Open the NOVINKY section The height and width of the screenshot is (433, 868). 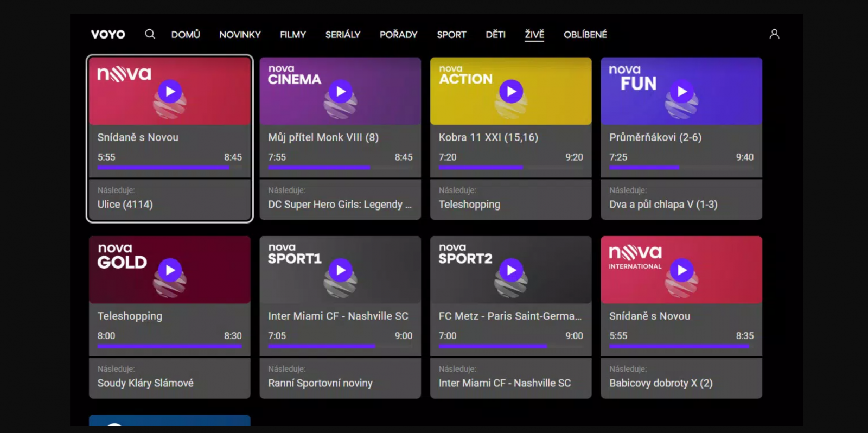(240, 34)
